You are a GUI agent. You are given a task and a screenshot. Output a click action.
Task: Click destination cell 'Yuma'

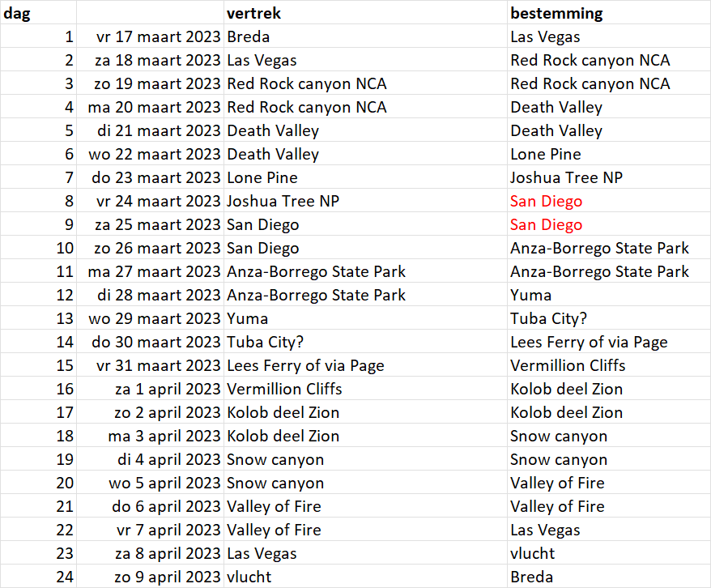(530, 295)
